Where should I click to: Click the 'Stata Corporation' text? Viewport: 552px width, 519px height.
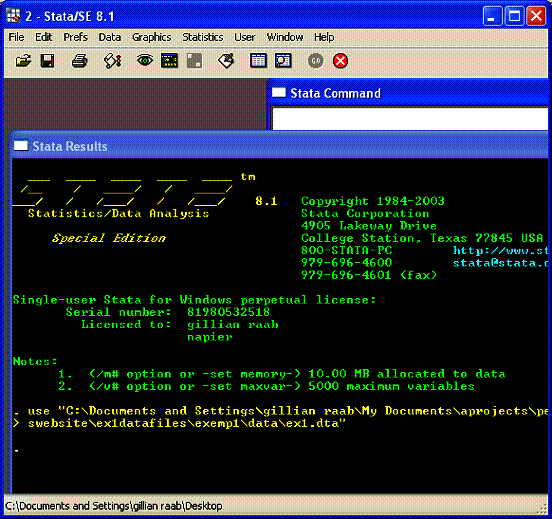[365, 213]
